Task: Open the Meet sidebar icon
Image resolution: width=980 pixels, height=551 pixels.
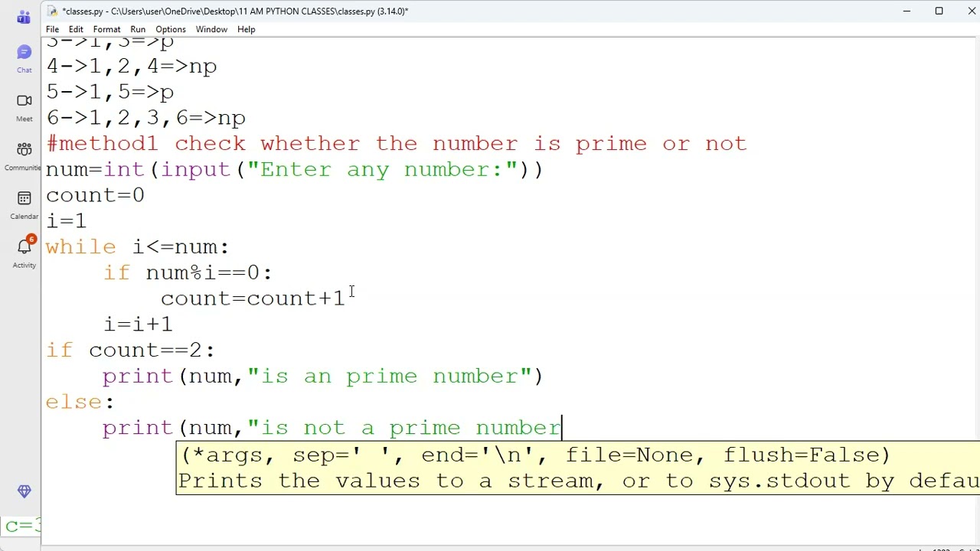Action: coord(24,107)
